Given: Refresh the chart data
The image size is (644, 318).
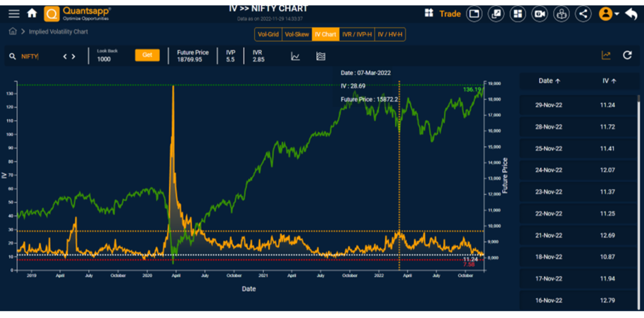Looking at the screenshot, I should tap(627, 55).
